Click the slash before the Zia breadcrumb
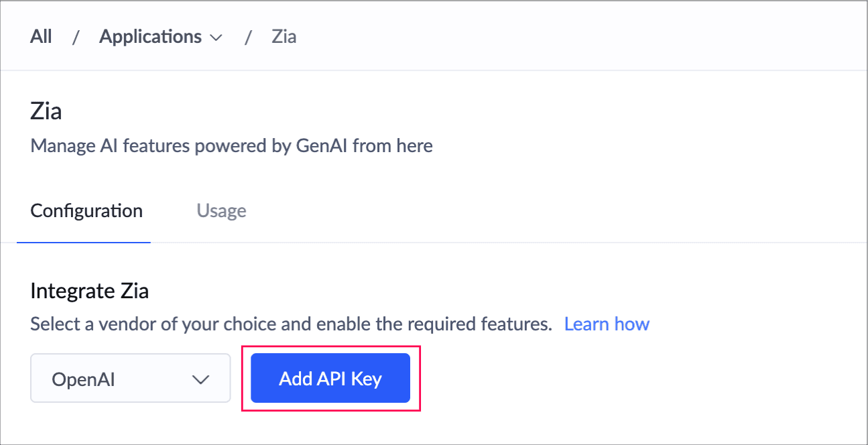This screenshot has width=868, height=445. [248, 38]
